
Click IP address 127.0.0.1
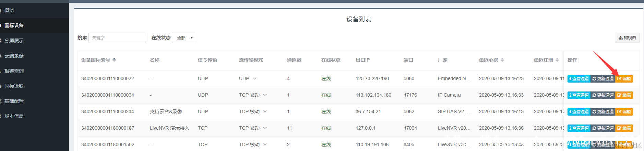366,128
